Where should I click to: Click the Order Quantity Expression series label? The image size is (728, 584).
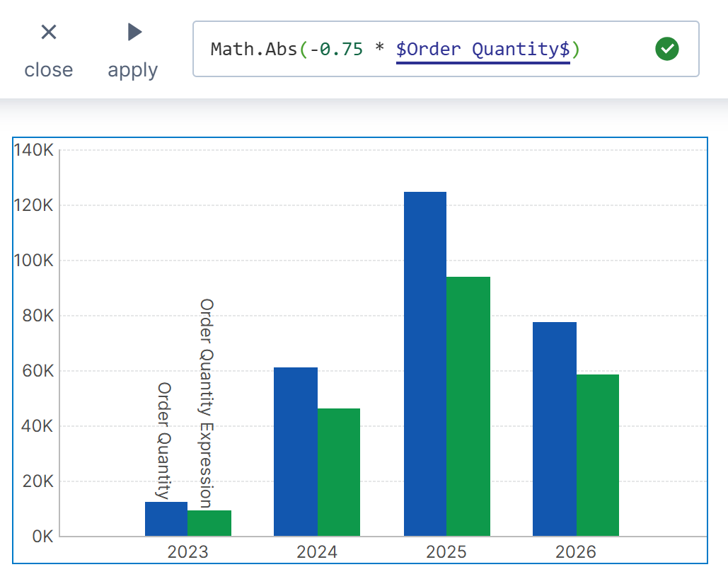pyautogui.click(x=206, y=403)
